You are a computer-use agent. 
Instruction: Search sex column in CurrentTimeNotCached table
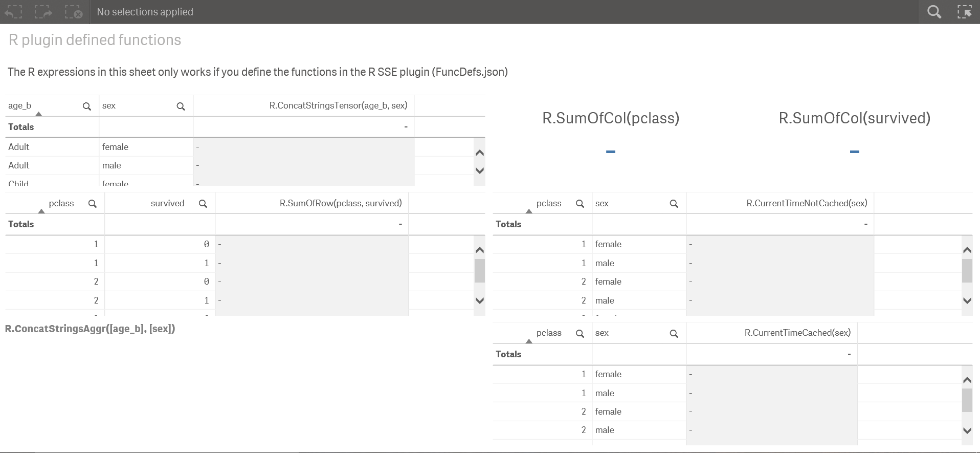click(x=674, y=204)
